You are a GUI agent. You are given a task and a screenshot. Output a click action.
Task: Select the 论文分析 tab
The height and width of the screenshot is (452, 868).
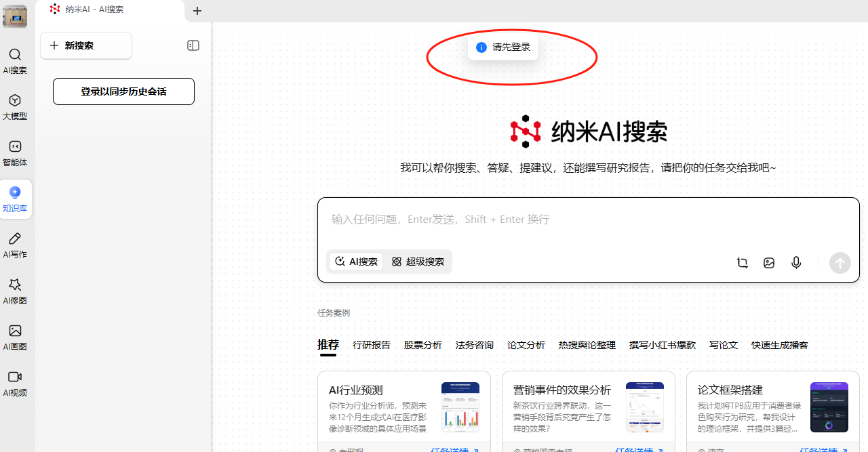pyautogui.click(x=526, y=345)
